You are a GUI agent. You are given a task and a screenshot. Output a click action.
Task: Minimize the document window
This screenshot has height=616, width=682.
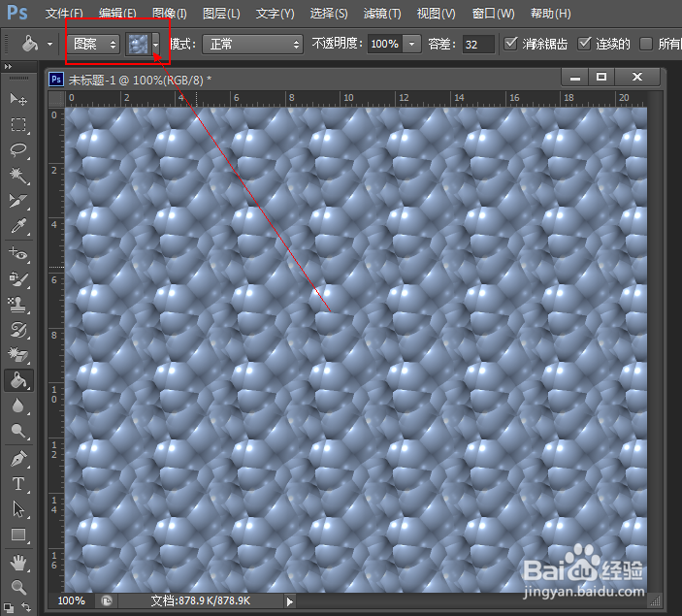tap(575, 78)
